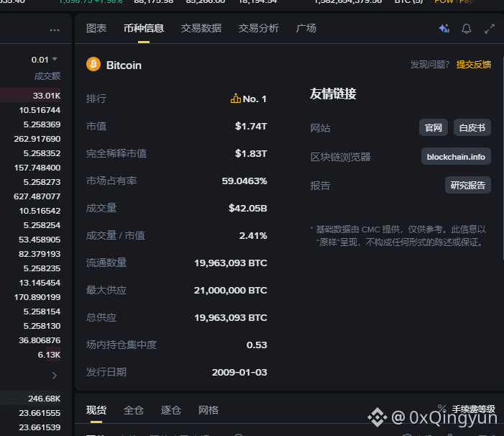Select the 现货 trading tab
This screenshot has width=504, height=436.
pos(96,410)
